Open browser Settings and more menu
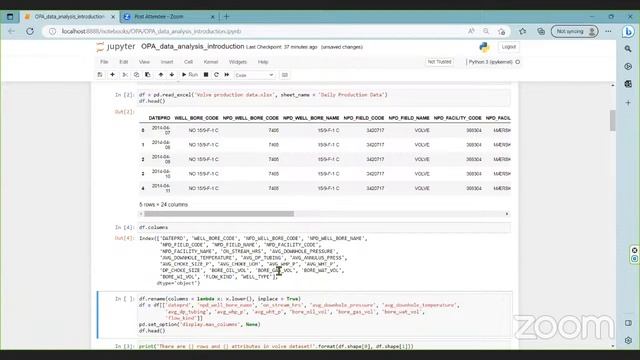 pyautogui.click(x=608, y=31)
